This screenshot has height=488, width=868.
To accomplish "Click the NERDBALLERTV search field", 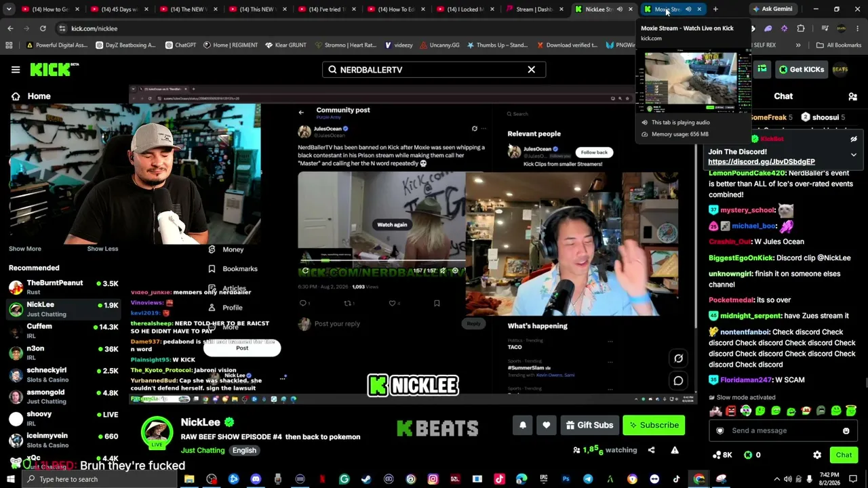I will coord(434,69).
